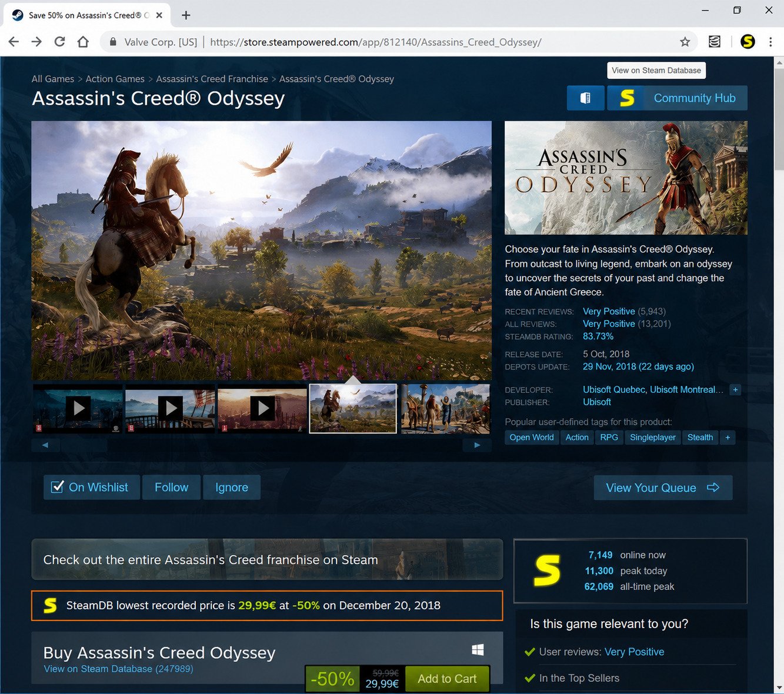Open the Chrome three-dot menu
This screenshot has height=694, width=784.
770,42
